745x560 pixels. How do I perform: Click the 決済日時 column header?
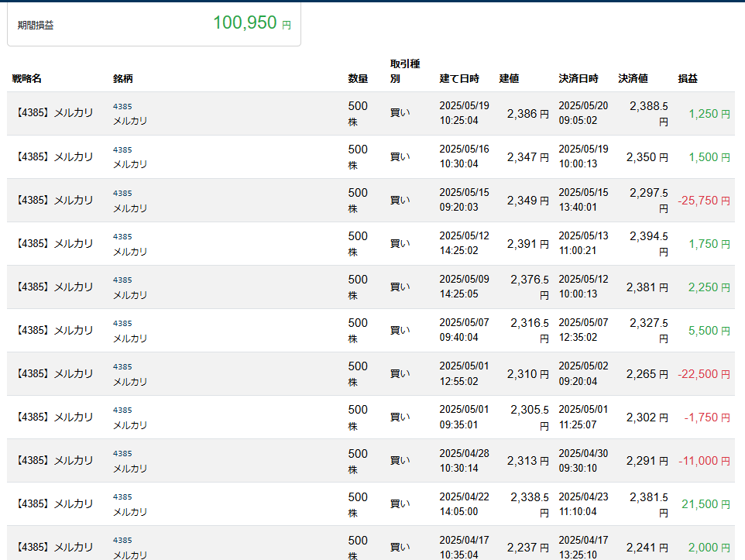coord(578,78)
